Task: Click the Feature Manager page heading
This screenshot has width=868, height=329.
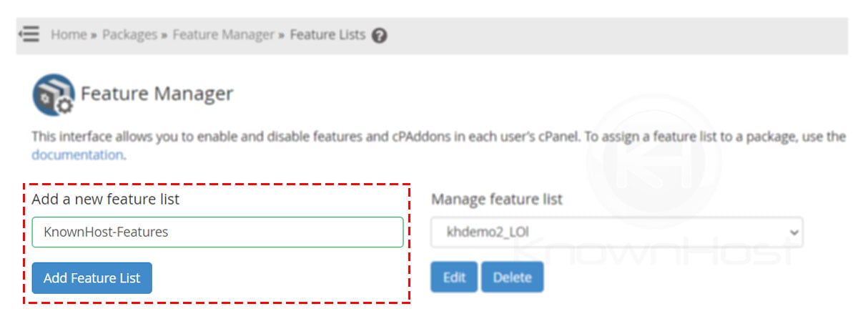Action: pos(157,94)
